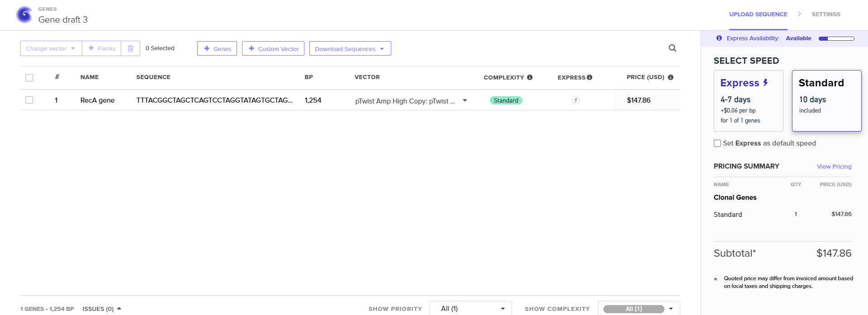Image resolution: width=868 pixels, height=315 pixels.
Task: Click the breadcrumb chevron before Settings
Action: click(x=800, y=14)
